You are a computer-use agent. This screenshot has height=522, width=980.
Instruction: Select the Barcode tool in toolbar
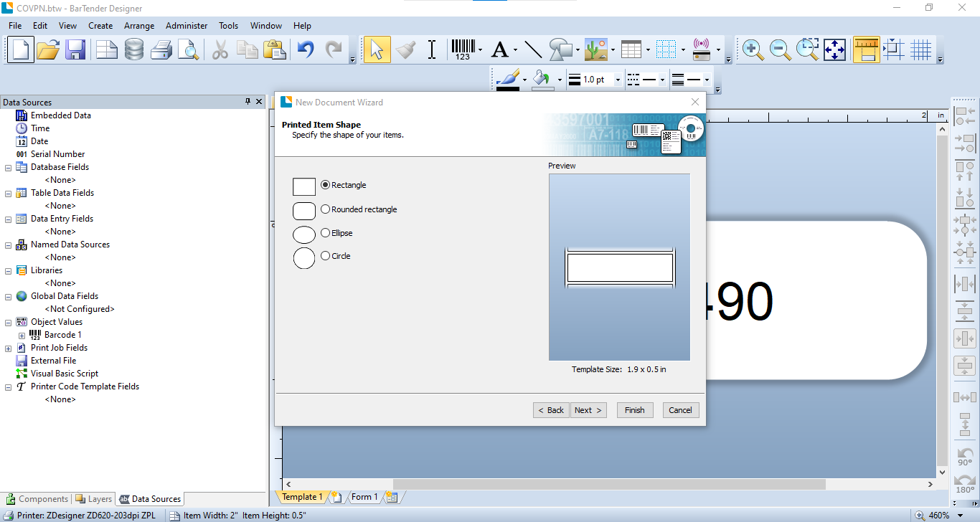coord(463,49)
